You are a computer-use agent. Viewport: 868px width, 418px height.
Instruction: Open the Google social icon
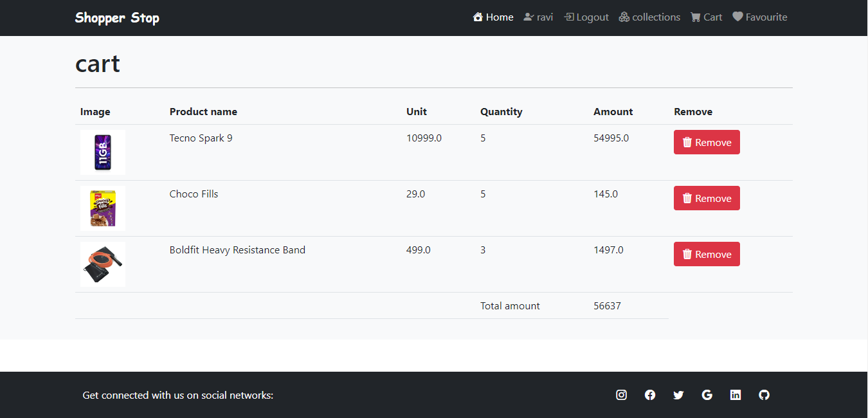tap(707, 395)
